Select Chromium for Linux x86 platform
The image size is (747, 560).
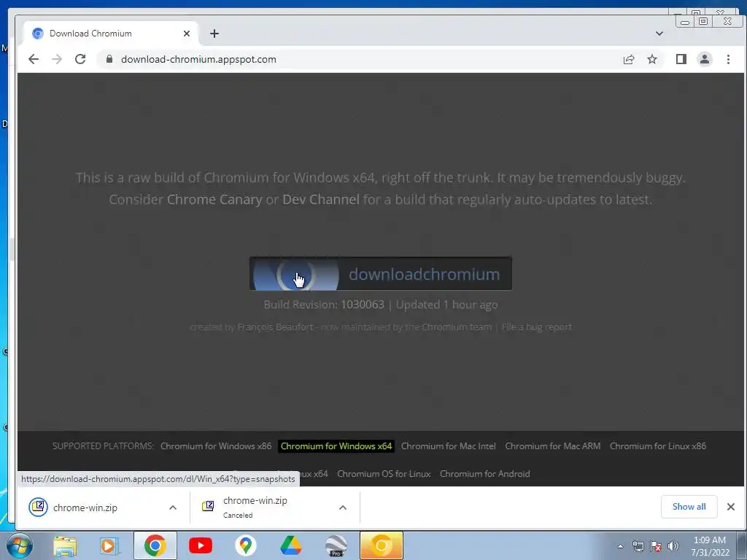(x=658, y=446)
